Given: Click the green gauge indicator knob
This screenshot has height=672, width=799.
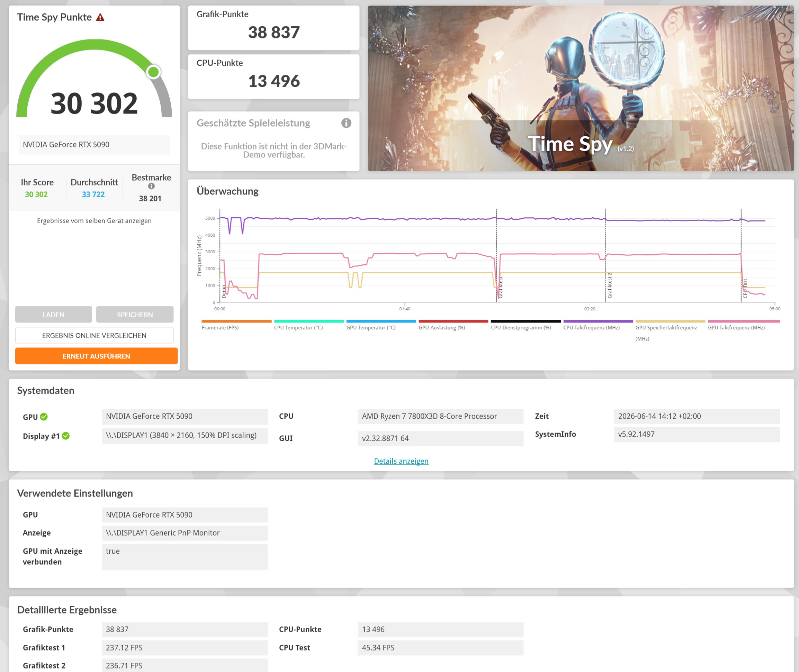Looking at the screenshot, I should (153, 72).
